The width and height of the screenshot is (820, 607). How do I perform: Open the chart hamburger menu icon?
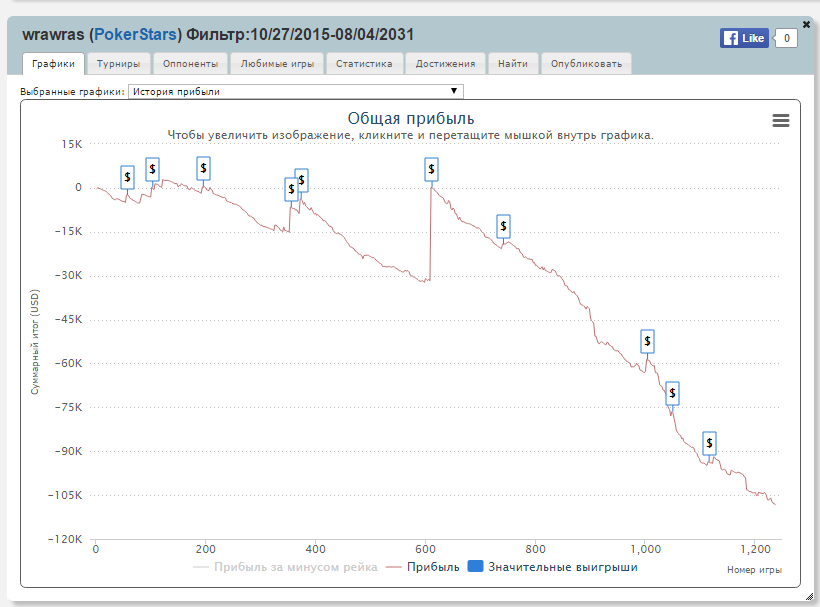click(781, 121)
